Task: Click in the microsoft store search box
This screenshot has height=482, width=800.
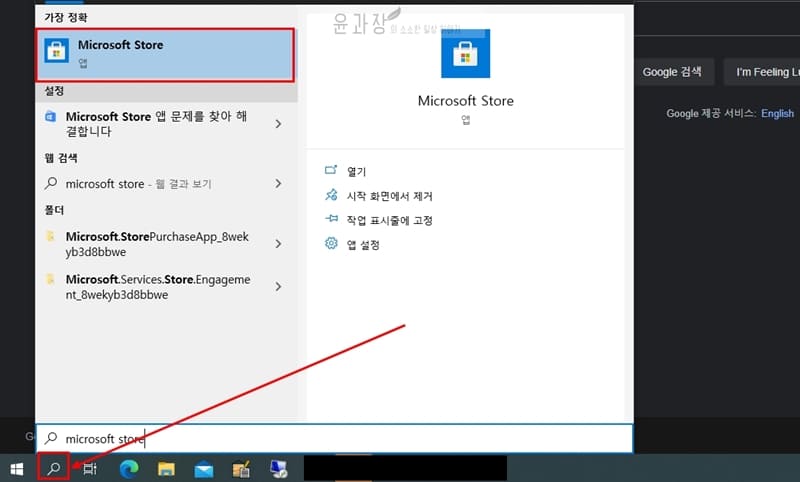Action: (334, 438)
